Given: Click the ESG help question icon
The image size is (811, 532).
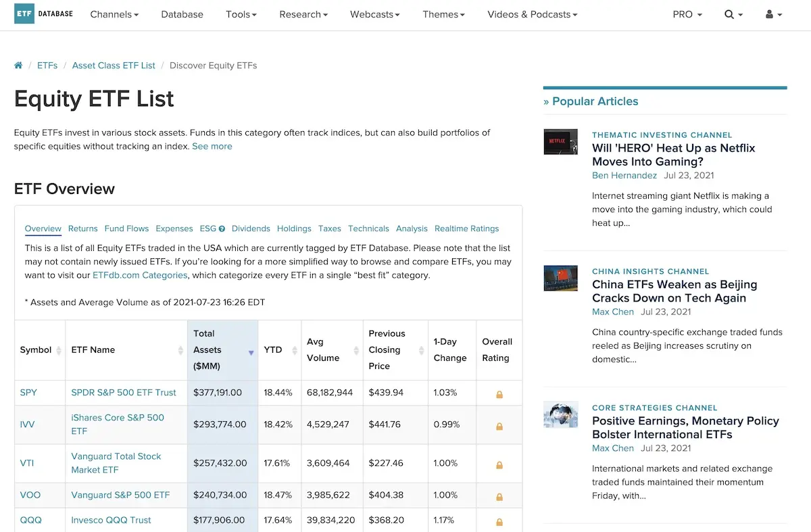Looking at the screenshot, I should (x=222, y=228).
